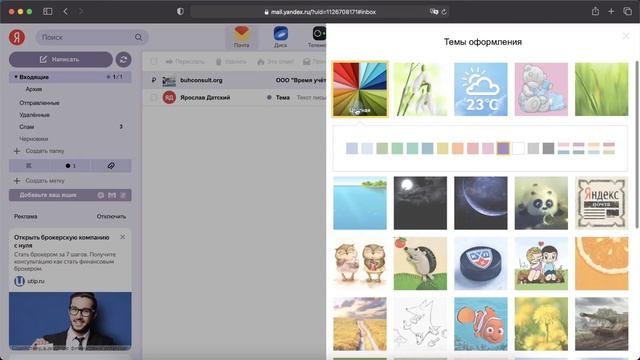Choose the snowdrop flowers theme
640x360 pixels.
click(x=420, y=89)
